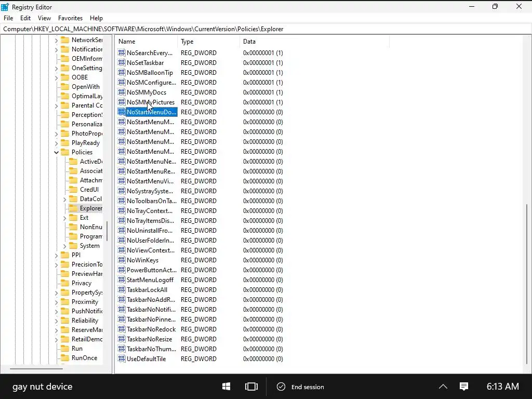532x399 pixels.
Task: Select the Parental Cc tree item
Action: [x=87, y=105]
